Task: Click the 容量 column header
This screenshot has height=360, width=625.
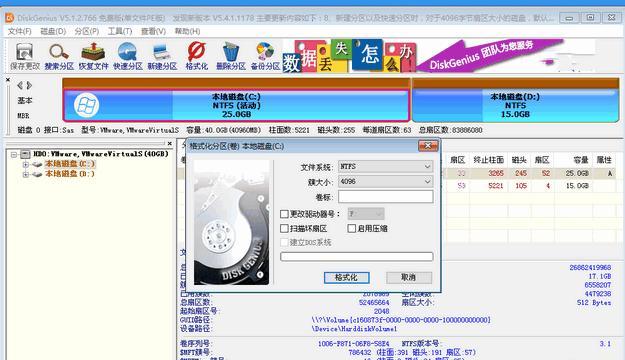Action: (x=581, y=160)
